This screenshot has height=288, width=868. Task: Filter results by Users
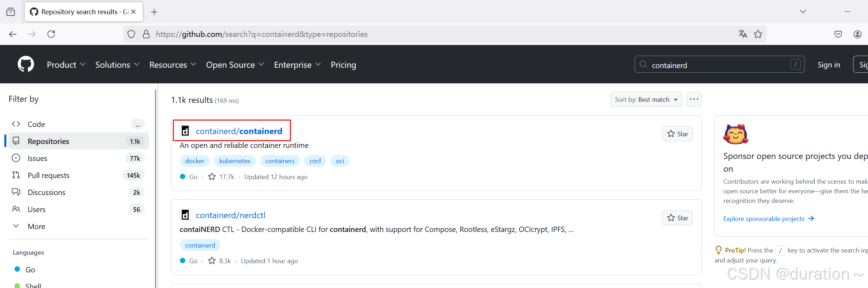[78, 209]
